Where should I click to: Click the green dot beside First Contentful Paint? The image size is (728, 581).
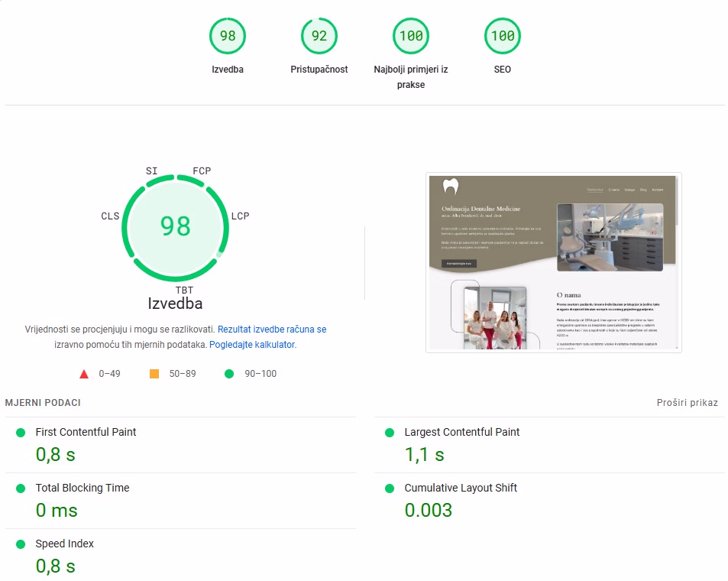(21, 433)
